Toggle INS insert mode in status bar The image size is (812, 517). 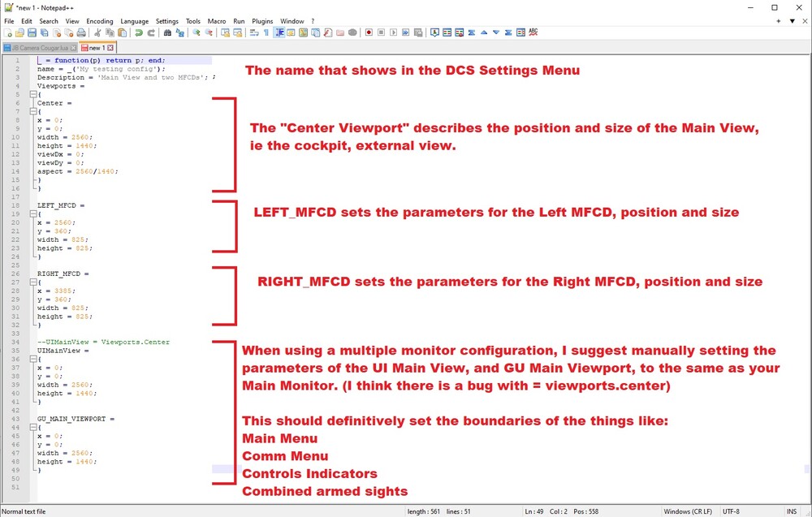click(x=792, y=511)
